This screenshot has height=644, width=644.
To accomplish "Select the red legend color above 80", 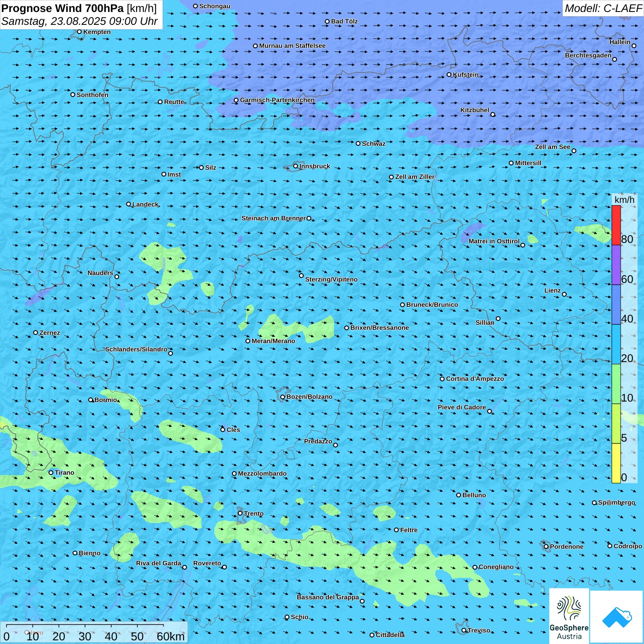I will coord(616,225).
